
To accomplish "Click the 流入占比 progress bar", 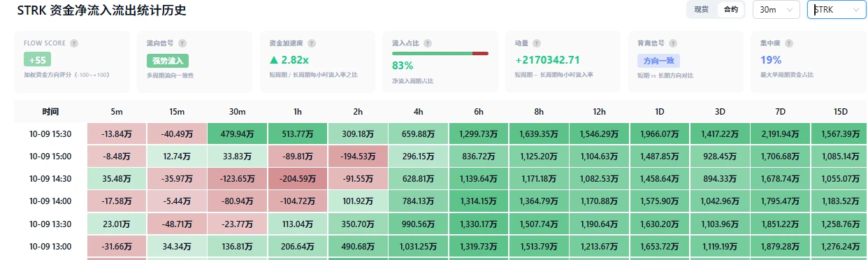I will pyautogui.click(x=440, y=53).
